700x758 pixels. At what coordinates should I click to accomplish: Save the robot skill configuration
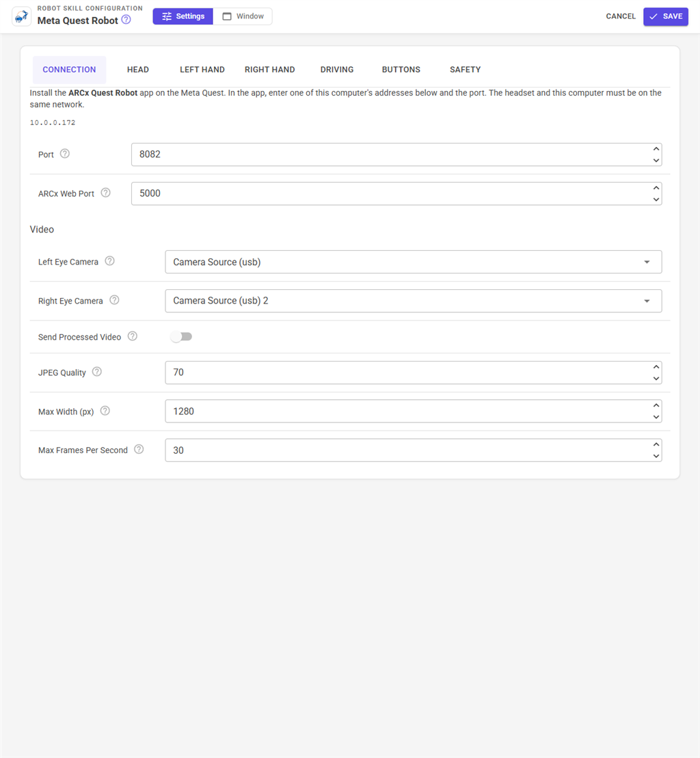pyautogui.click(x=666, y=16)
